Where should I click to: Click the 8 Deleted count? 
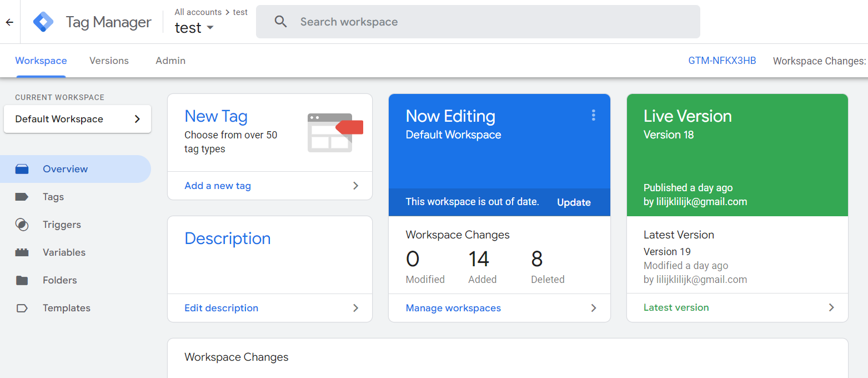(537, 259)
